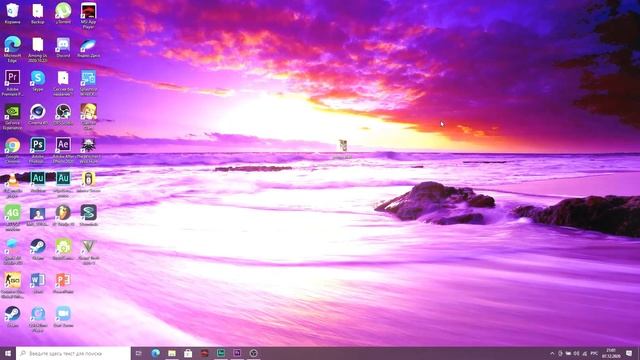Screen dimensions: 640x360
Task: Launch The Witcher 3 Wild Hunt shortcut
Action: click(88, 146)
